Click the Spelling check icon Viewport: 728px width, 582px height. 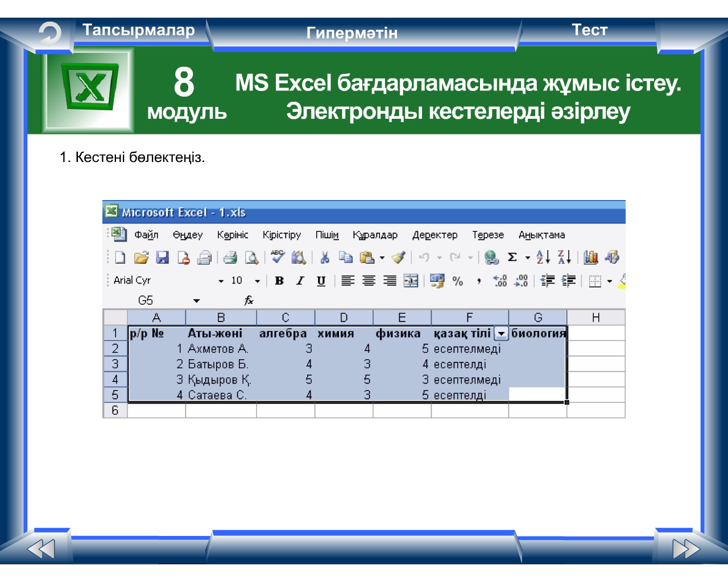[x=277, y=257]
